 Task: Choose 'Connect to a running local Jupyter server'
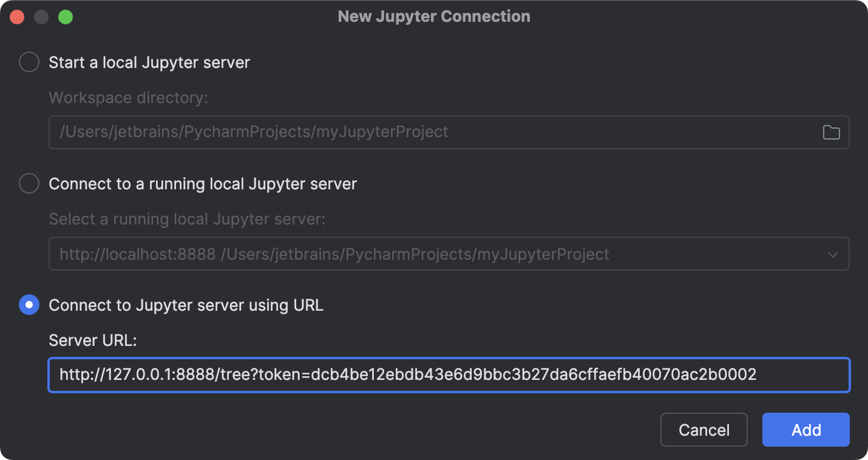[29, 183]
